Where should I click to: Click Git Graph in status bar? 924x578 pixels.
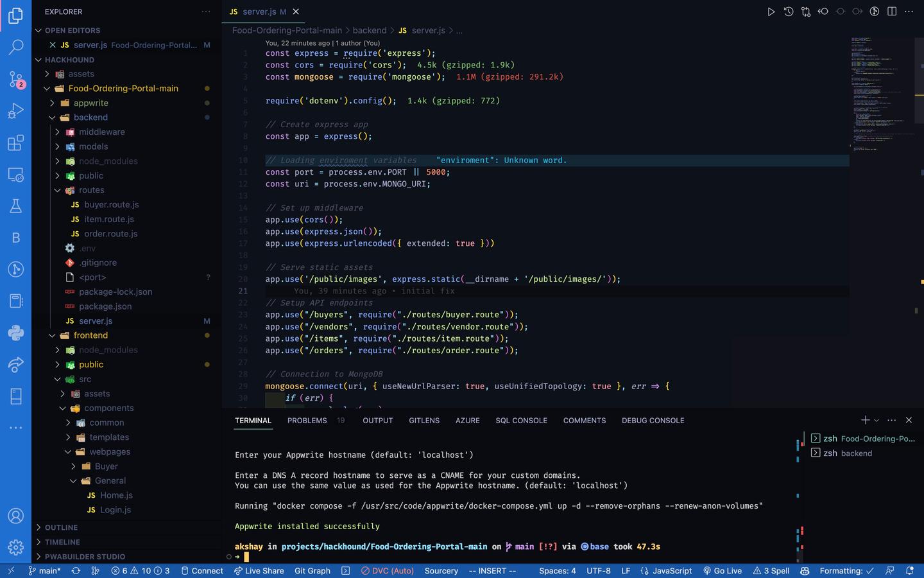pyautogui.click(x=312, y=570)
